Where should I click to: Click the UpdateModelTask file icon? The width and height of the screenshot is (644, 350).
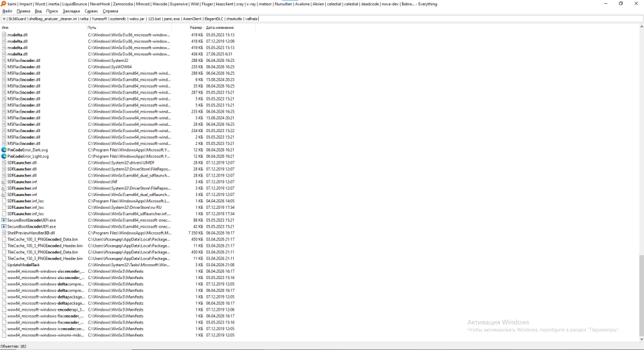pos(4,265)
